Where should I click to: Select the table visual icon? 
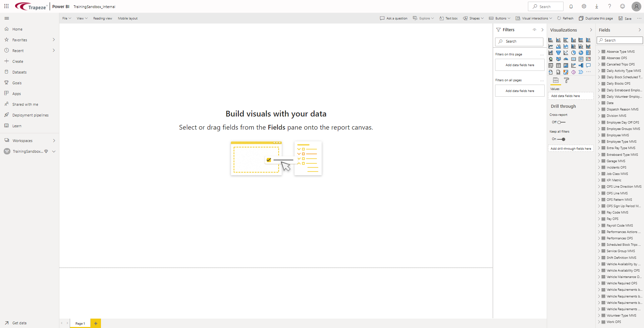(x=558, y=65)
